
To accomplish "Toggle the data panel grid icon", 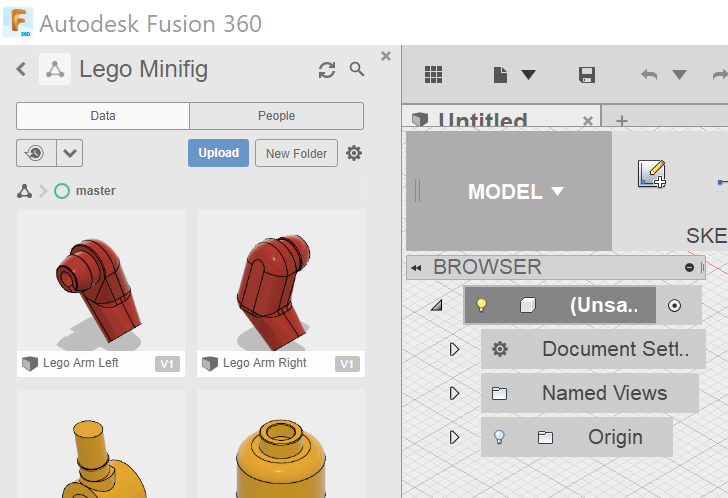I will [433, 74].
